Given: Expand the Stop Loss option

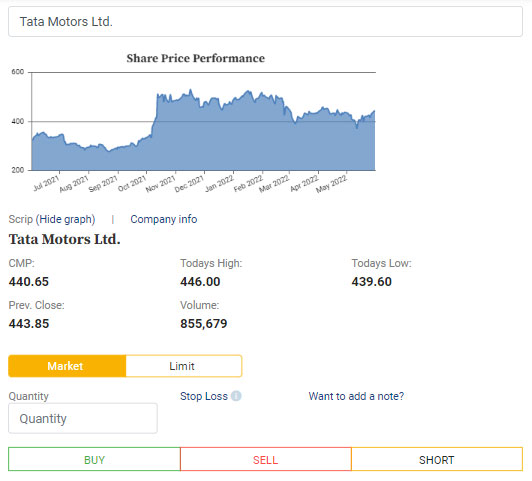Looking at the screenshot, I should coord(204,396).
